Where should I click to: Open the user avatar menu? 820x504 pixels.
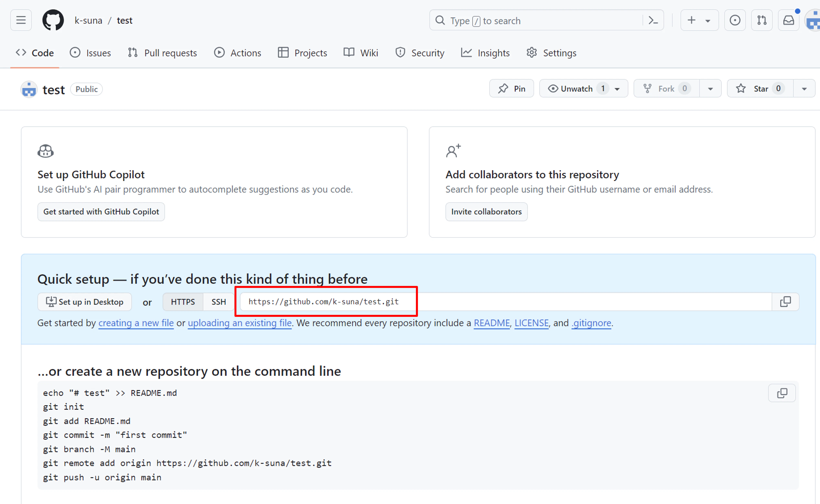pos(813,21)
